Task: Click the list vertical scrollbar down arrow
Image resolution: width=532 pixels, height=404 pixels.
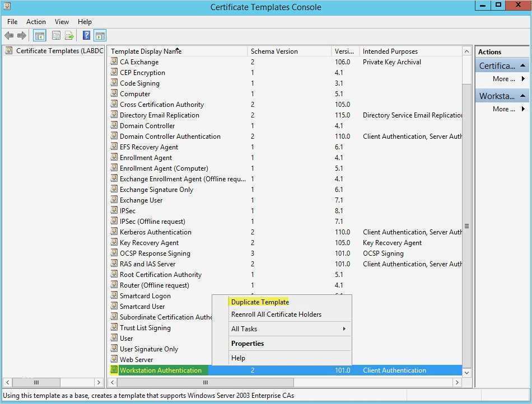Action: click(x=466, y=373)
